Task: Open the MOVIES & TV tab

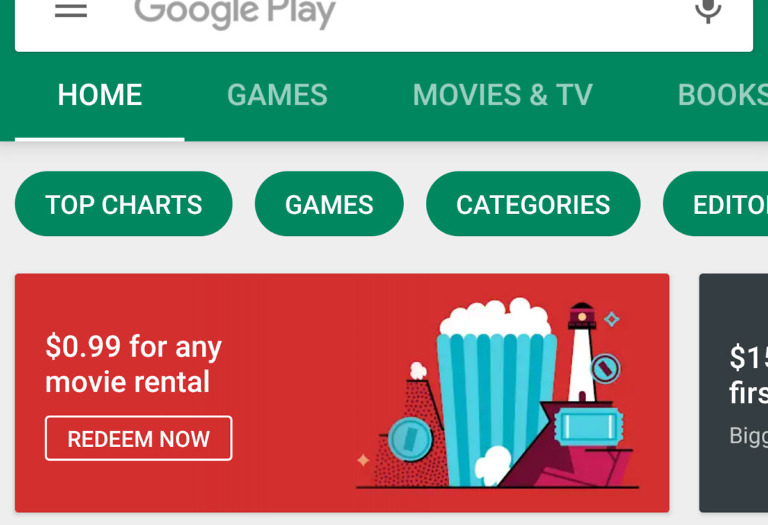Action: [x=503, y=95]
